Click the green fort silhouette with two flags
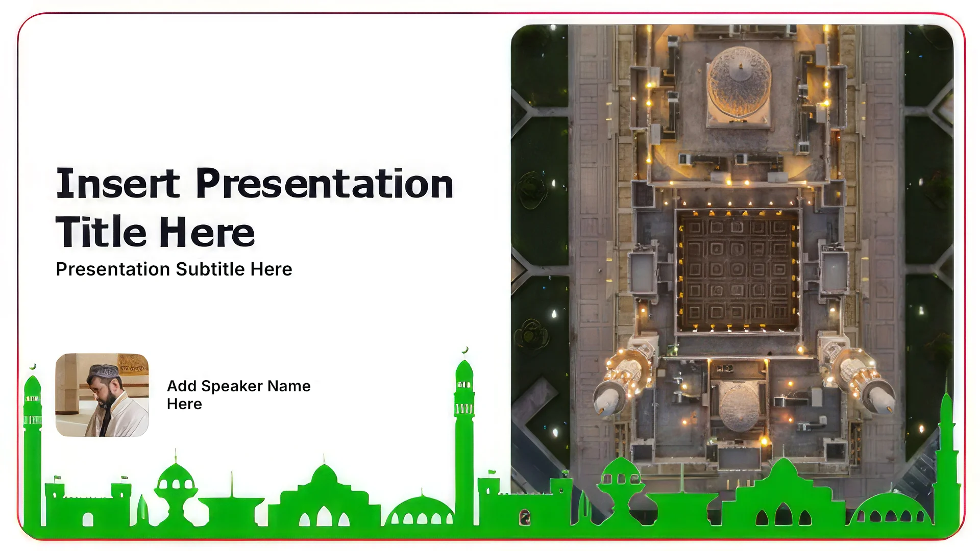The height and width of the screenshot is (551, 980). click(87, 505)
